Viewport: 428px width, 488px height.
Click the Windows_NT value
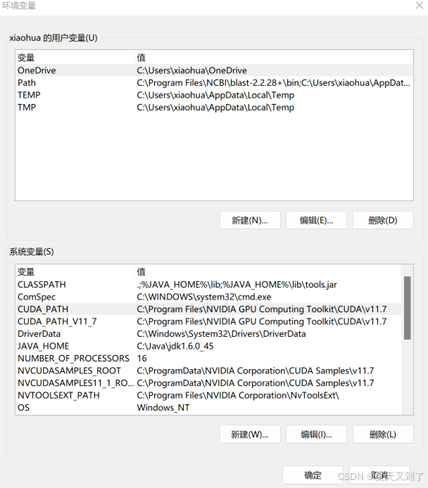[x=163, y=408]
